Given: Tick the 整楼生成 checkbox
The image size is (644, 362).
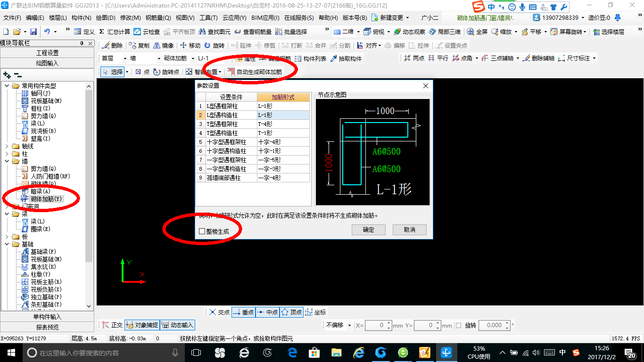Looking at the screenshot, I should click(x=202, y=231).
